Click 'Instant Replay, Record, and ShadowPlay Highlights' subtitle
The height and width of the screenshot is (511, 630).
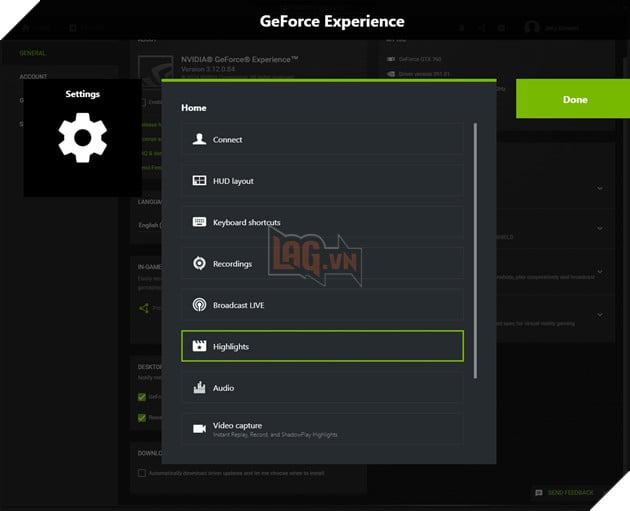(275, 435)
